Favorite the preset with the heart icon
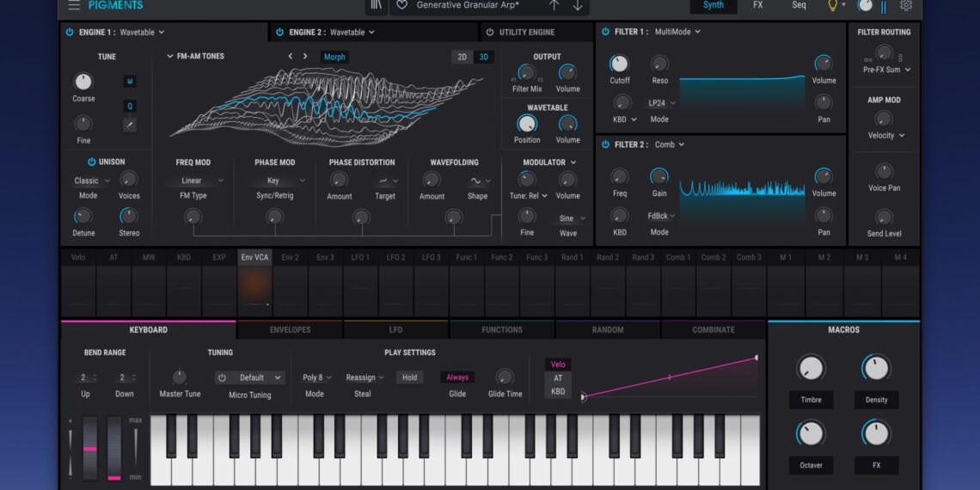 tap(401, 5)
